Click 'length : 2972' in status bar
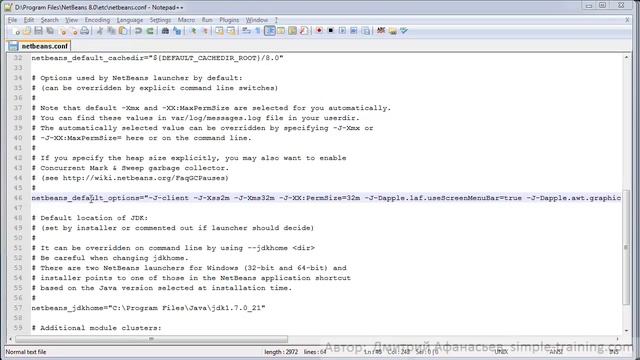 point(281,352)
